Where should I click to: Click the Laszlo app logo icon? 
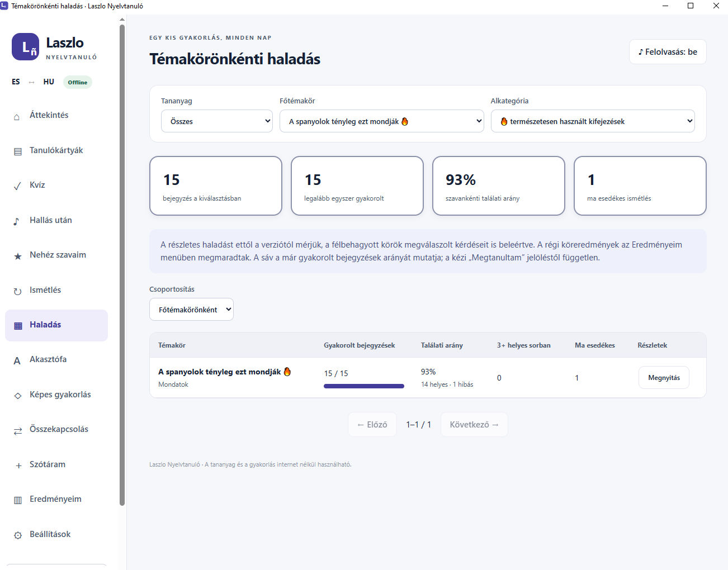[x=25, y=47]
